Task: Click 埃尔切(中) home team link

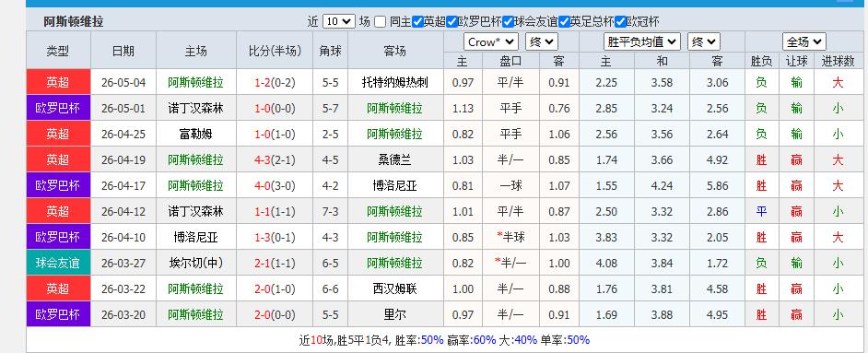Action: [195, 263]
